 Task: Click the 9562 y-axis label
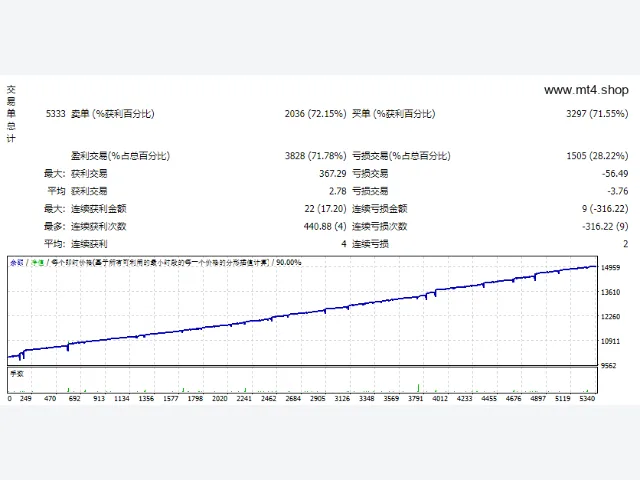[x=608, y=366]
